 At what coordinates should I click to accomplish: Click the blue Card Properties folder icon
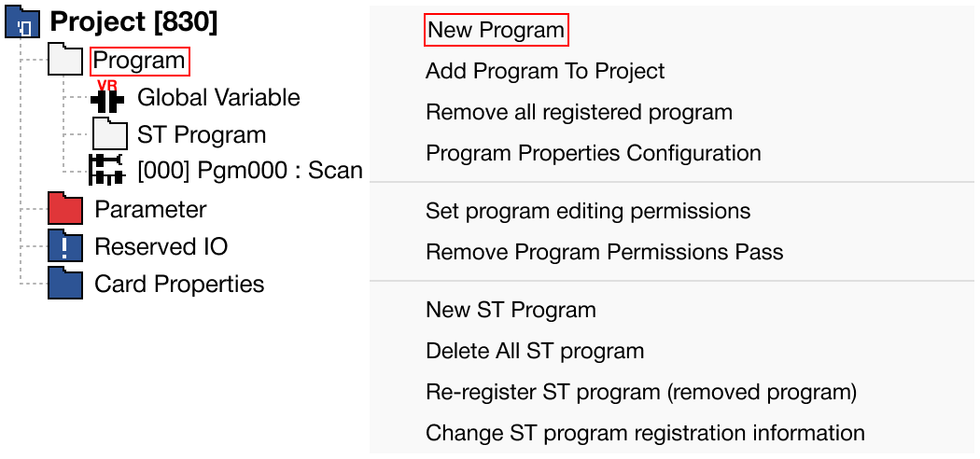click(65, 284)
